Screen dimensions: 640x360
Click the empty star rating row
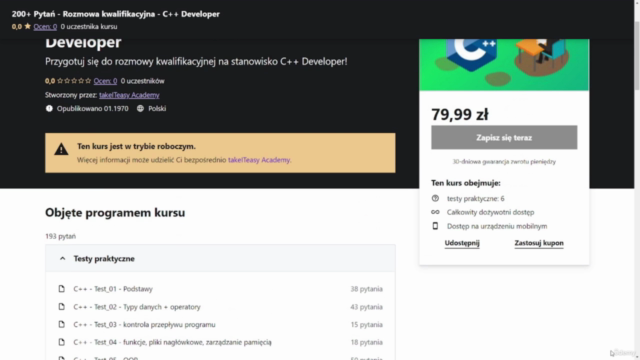74,81
